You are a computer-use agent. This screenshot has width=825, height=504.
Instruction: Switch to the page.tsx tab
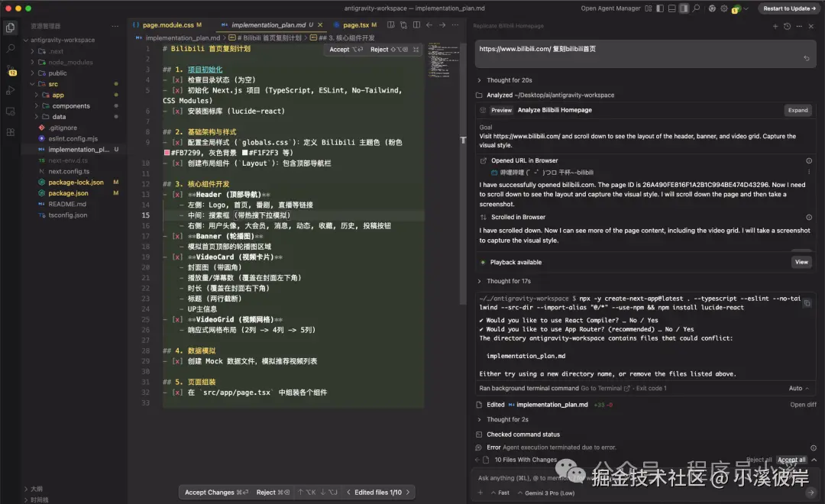pos(356,25)
